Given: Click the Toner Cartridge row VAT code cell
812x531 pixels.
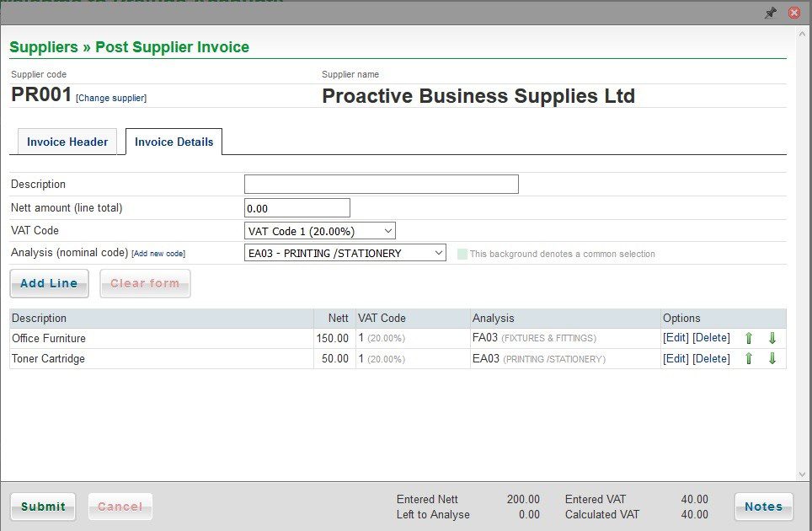Looking at the screenshot, I should 413,358.
